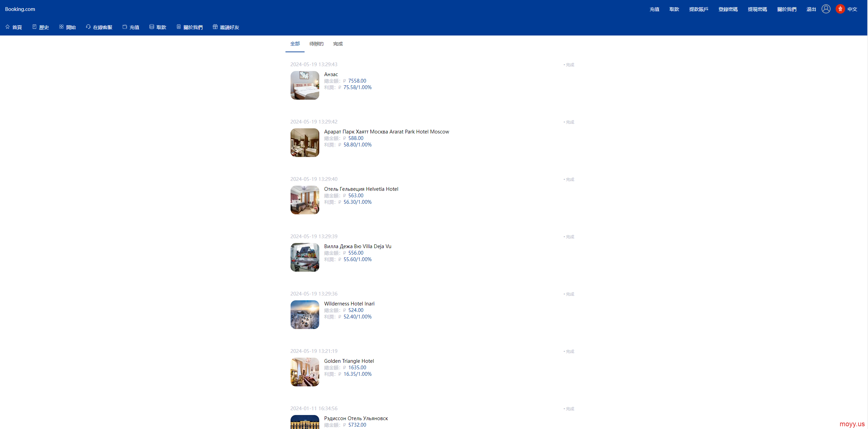Switch to the 完成 tab

(338, 44)
